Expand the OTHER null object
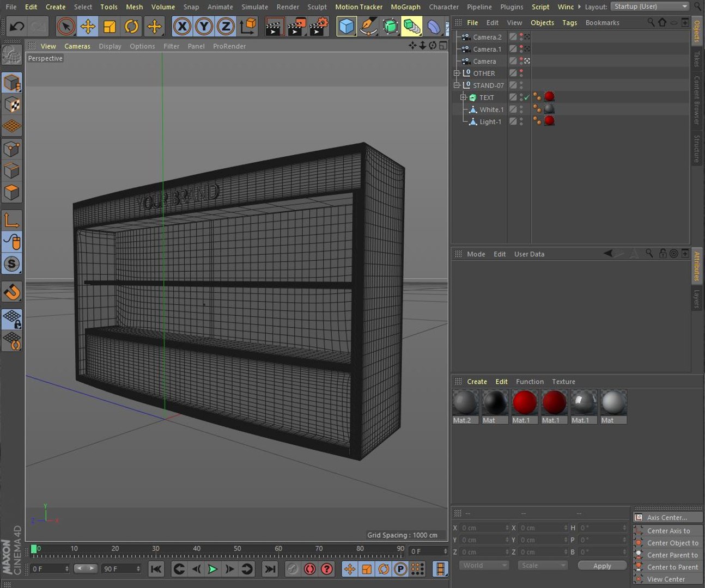Viewport: 705px width, 588px height. tap(457, 73)
